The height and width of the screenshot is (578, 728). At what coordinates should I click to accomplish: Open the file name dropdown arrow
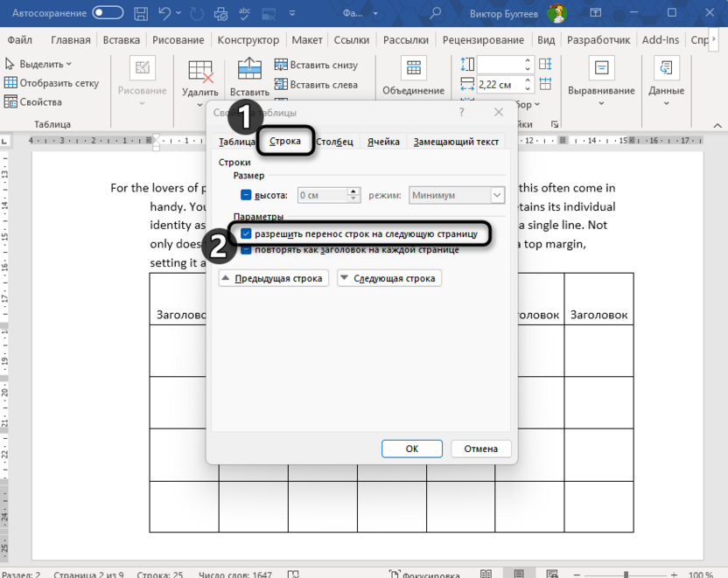[x=375, y=14]
